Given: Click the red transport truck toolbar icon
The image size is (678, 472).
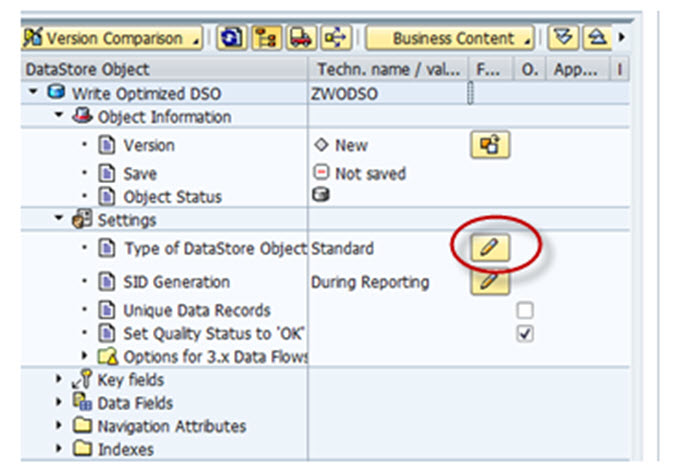Looking at the screenshot, I should click(297, 39).
